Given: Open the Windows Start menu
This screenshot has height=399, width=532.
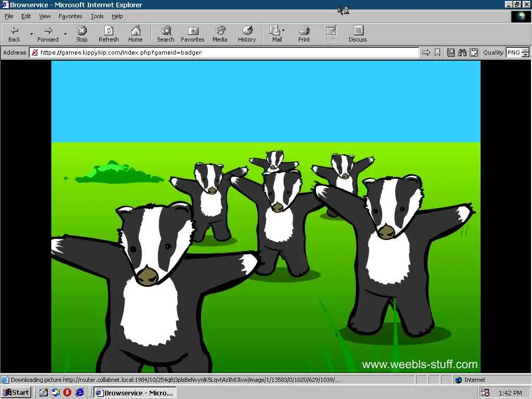Looking at the screenshot, I should tap(16, 393).
